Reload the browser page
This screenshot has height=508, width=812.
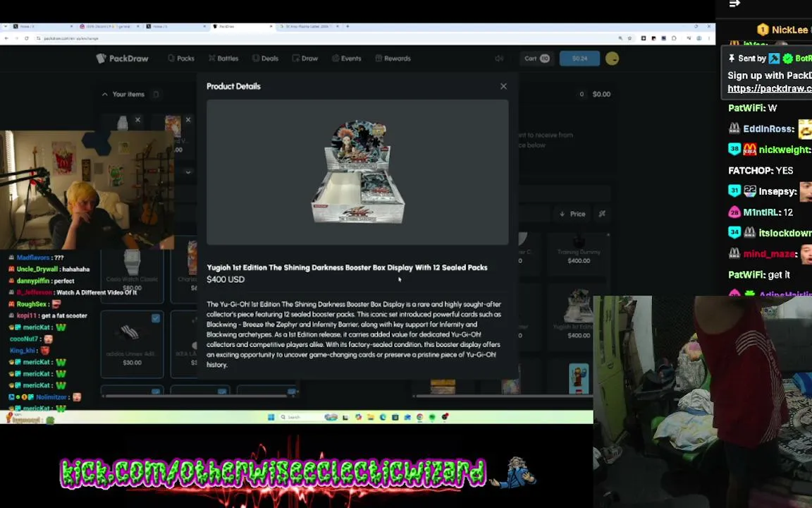(26, 38)
